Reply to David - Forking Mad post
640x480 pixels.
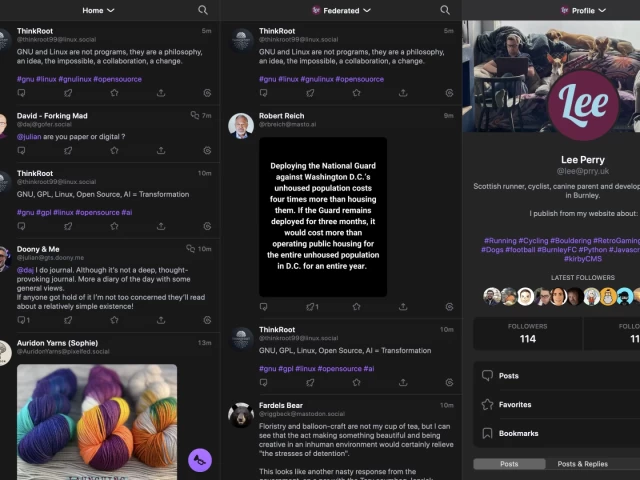point(22,151)
